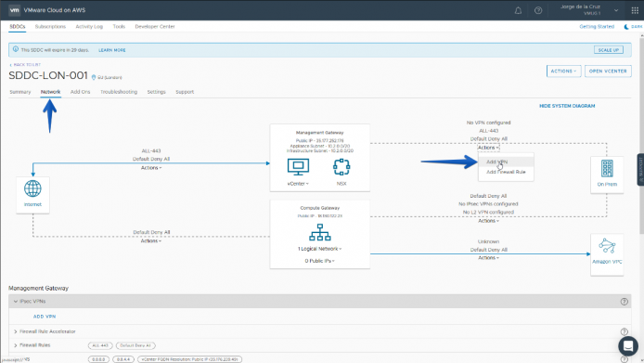The width and height of the screenshot is (644, 363).
Task: Click the Default Deny All rule tag
Action: tap(135, 345)
